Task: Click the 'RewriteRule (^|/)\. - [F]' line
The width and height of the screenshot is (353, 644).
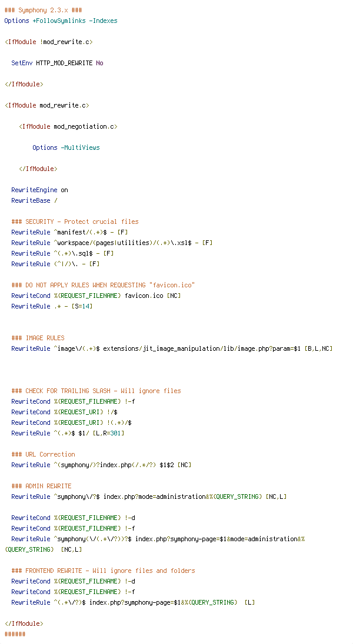Action: tap(55, 264)
